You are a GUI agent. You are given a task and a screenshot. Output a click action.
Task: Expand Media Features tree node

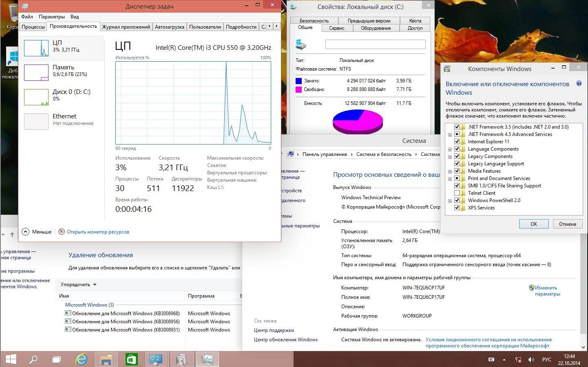coord(450,171)
